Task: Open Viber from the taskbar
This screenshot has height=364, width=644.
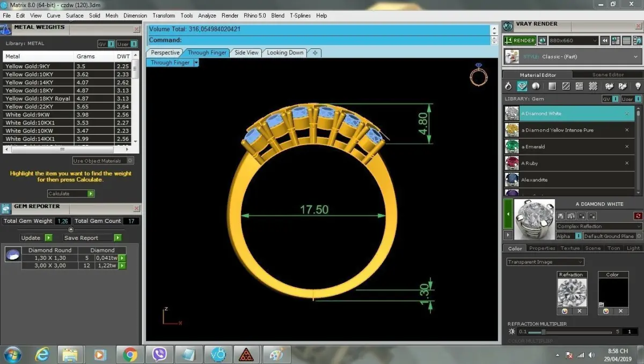Action: click(x=159, y=354)
